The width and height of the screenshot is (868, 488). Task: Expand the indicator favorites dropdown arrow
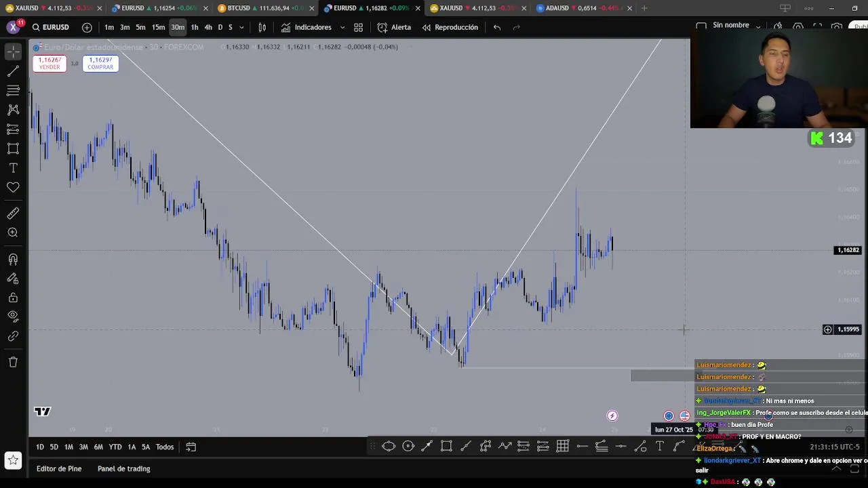pyautogui.click(x=342, y=27)
